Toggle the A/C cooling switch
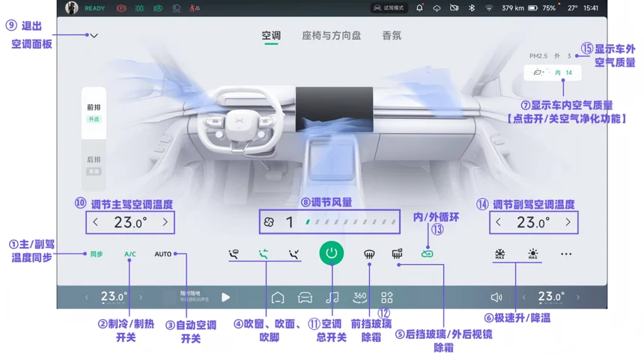The width and height of the screenshot is (644, 356). coord(130,254)
